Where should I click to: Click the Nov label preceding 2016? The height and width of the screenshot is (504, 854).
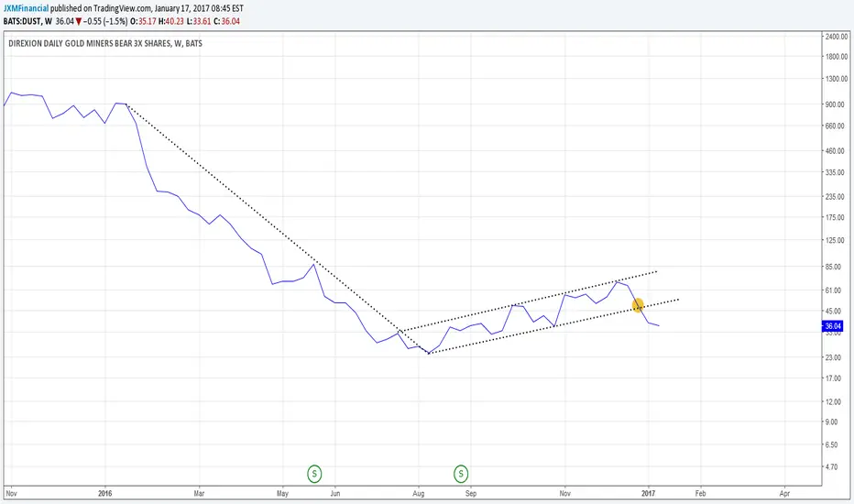[x=11, y=494]
